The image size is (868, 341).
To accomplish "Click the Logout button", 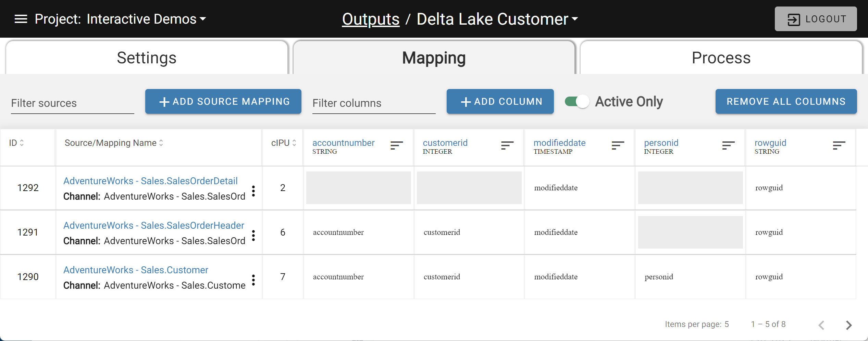I will (816, 19).
